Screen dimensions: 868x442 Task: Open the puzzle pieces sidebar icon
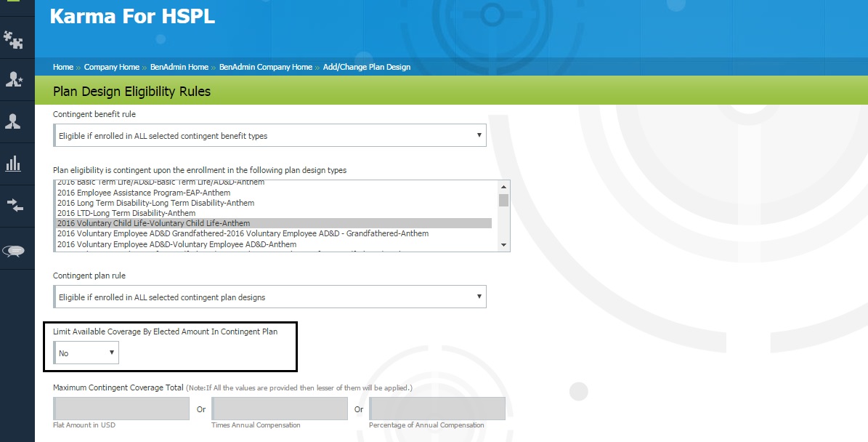tap(13, 39)
